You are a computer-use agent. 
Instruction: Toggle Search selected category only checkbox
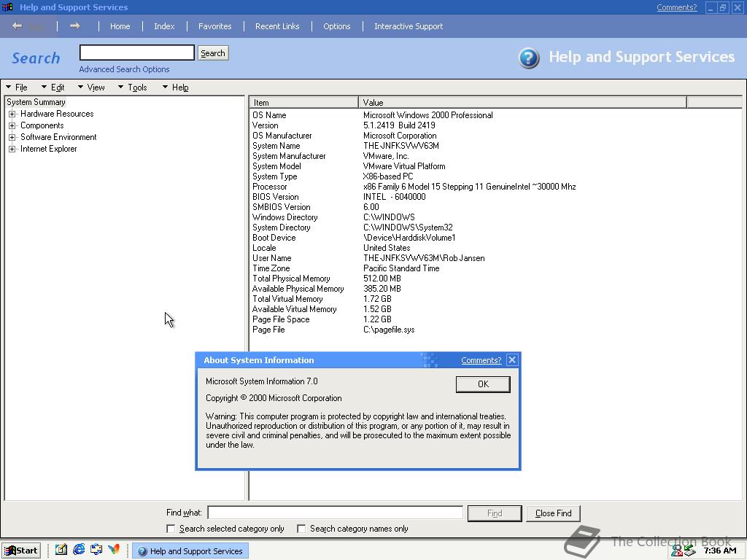click(x=171, y=529)
